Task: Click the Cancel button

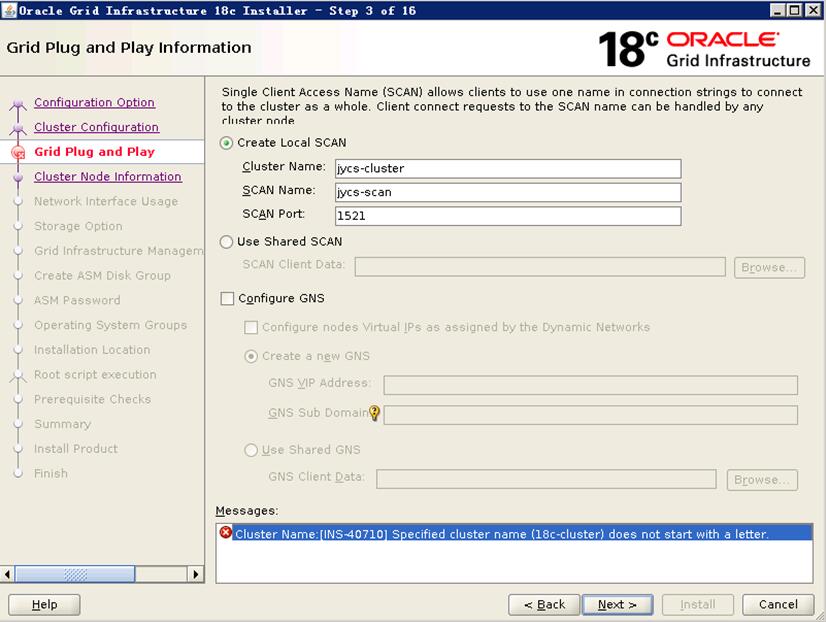Action: pyautogui.click(x=778, y=605)
